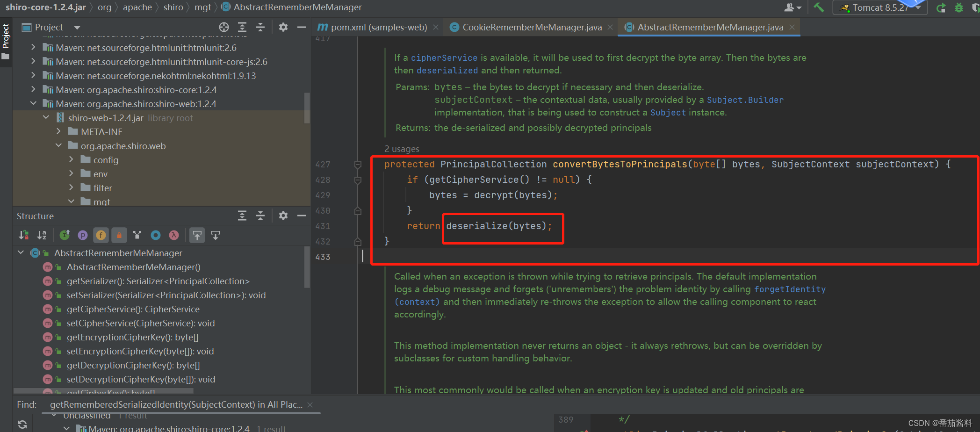Image resolution: width=980 pixels, height=432 pixels.
Task: Open Subject.Builder doc link
Action: (x=745, y=100)
